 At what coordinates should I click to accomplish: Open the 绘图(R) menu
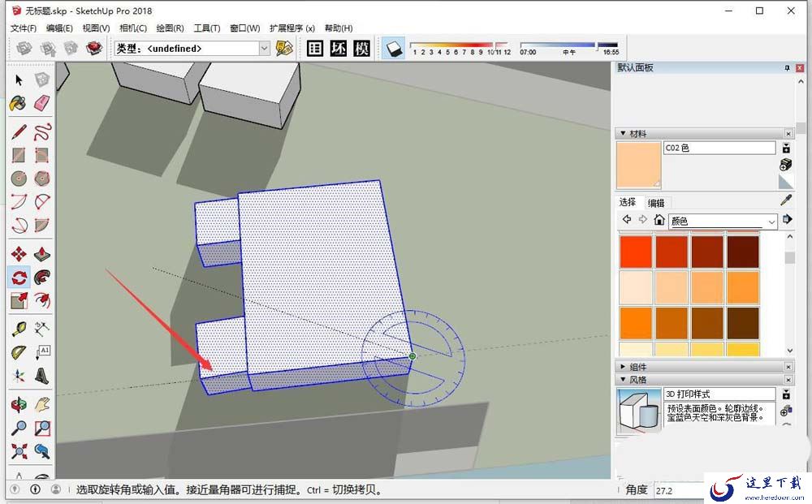coord(170,28)
